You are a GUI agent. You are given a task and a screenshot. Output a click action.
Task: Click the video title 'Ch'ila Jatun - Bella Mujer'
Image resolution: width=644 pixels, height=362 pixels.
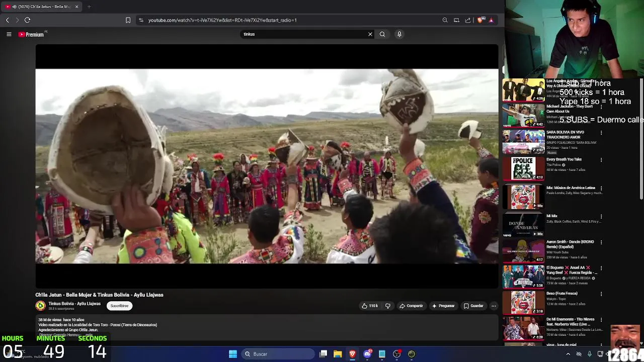(x=99, y=295)
